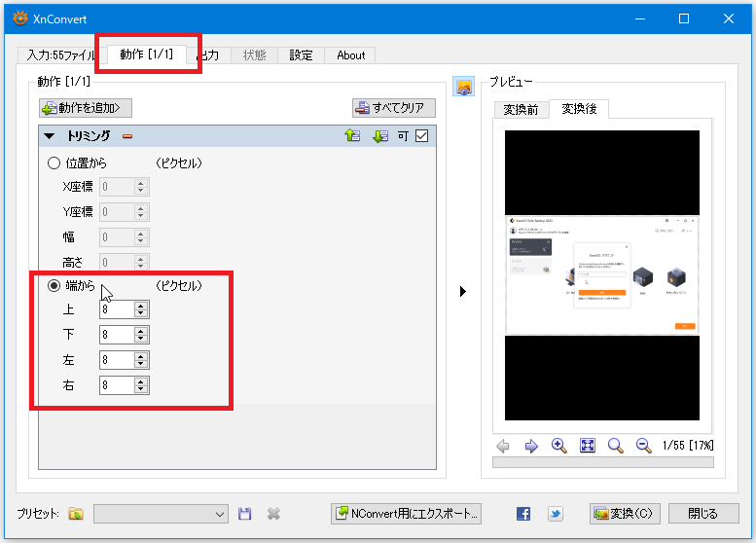Open the Facebook link icon
This screenshot has width=756, height=543.
[x=523, y=513]
